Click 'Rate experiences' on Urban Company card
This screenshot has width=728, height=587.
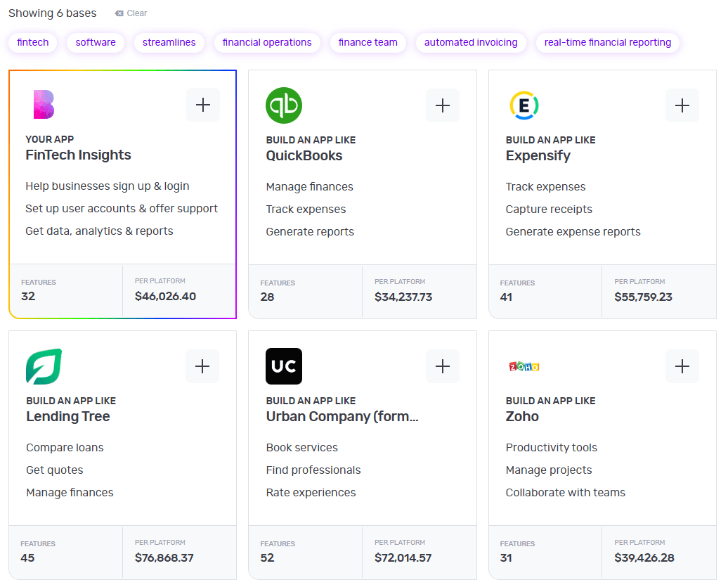pyautogui.click(x=311, y=492)
